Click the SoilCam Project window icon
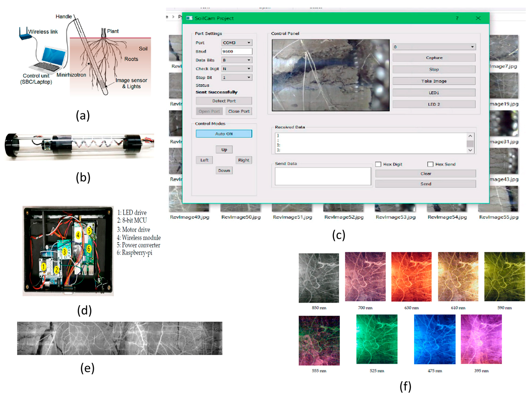 pyautogui.click(x=190, y=18)
